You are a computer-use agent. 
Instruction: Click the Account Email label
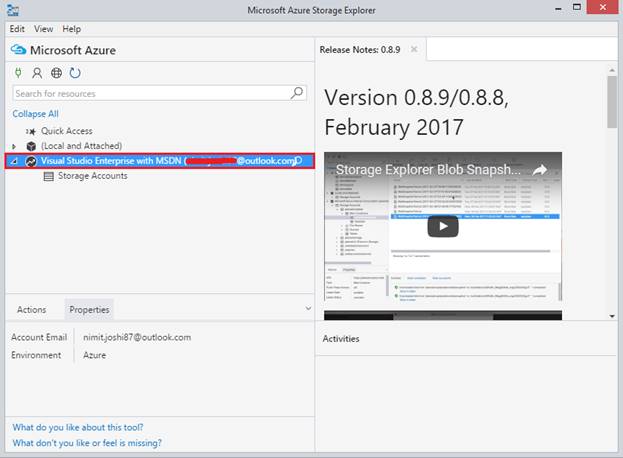[x=39, y=337]
